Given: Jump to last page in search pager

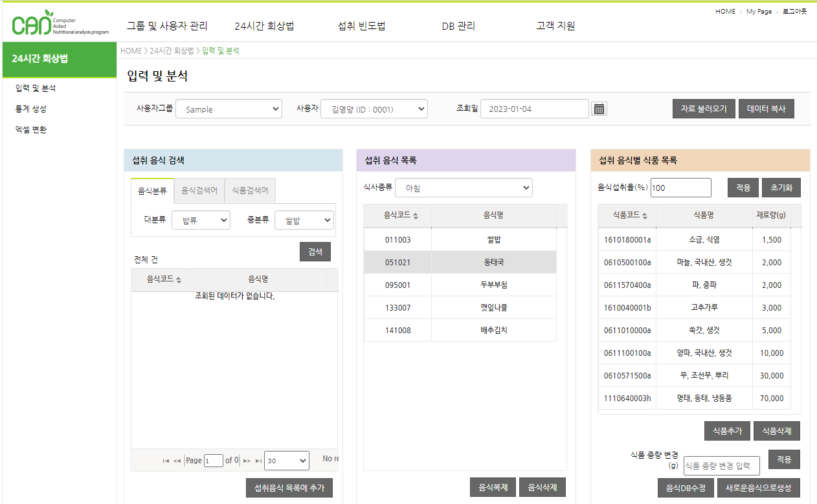Looking at the screenshot, I should pyautogui.click(x=258, y=461).
